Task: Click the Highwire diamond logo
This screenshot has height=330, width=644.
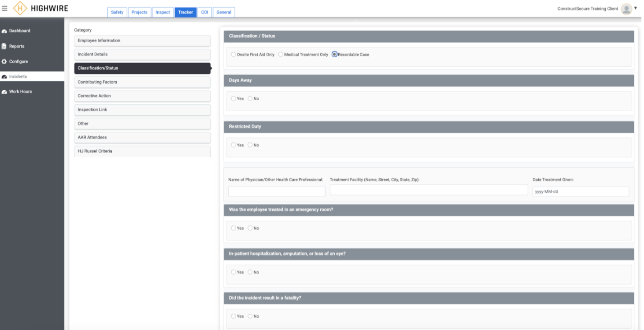Action: pyautogui.click(x=20, y=9)
